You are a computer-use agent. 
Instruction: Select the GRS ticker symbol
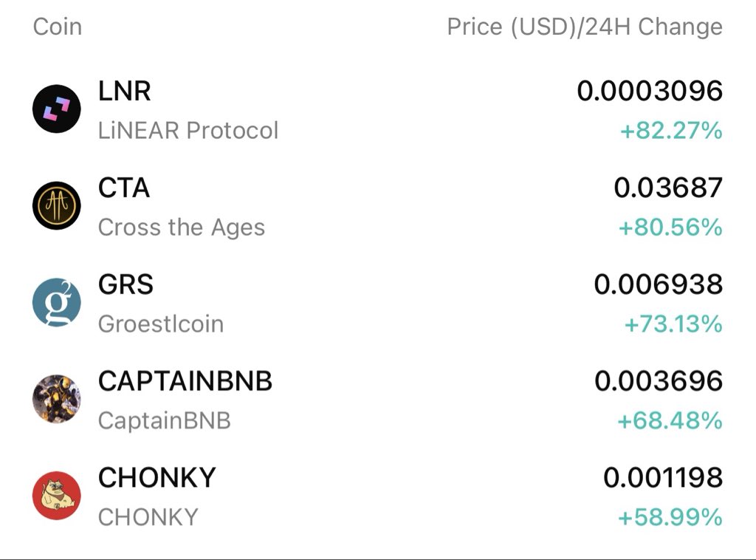[126, 284]
